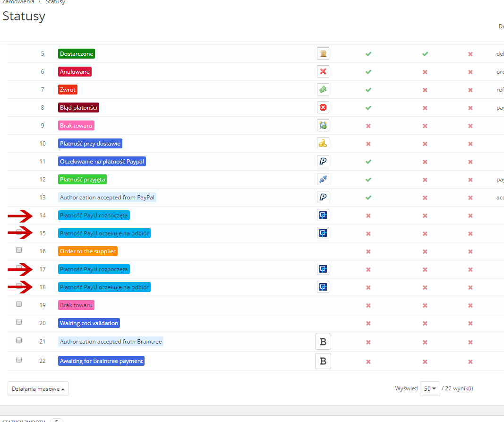Click PayPal icon in Oczekiwanie na płatność Paypal row
This screenshot has height=422, width=504.
(x=323, y=162)
